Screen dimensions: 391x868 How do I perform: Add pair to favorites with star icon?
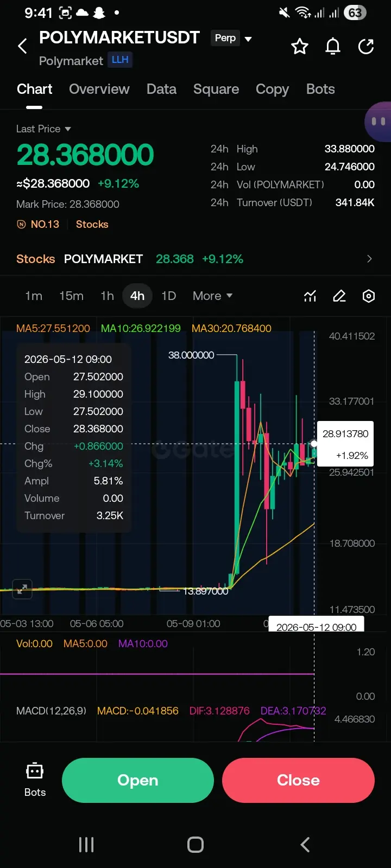tap(300, 47)
